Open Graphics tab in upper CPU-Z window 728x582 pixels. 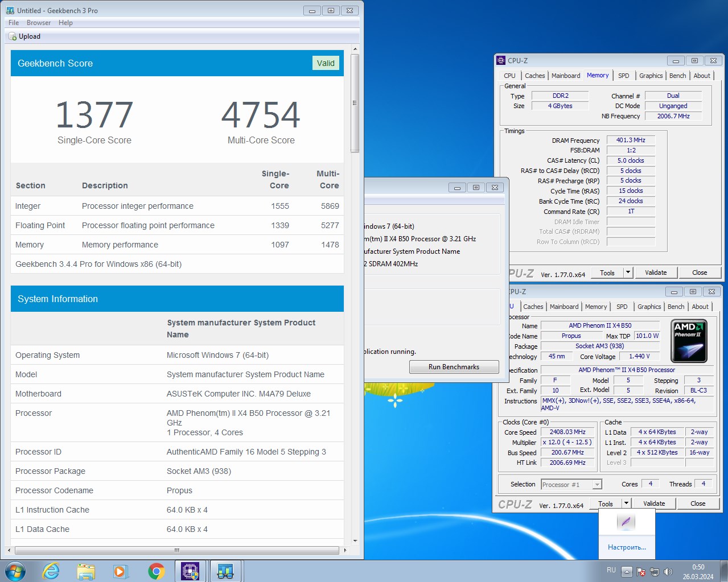[x=651, y=76]
